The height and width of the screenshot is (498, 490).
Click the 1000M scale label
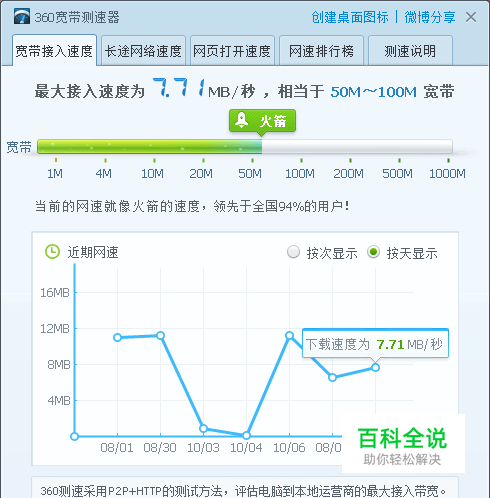pyautogui.click(x=447, y=174)
